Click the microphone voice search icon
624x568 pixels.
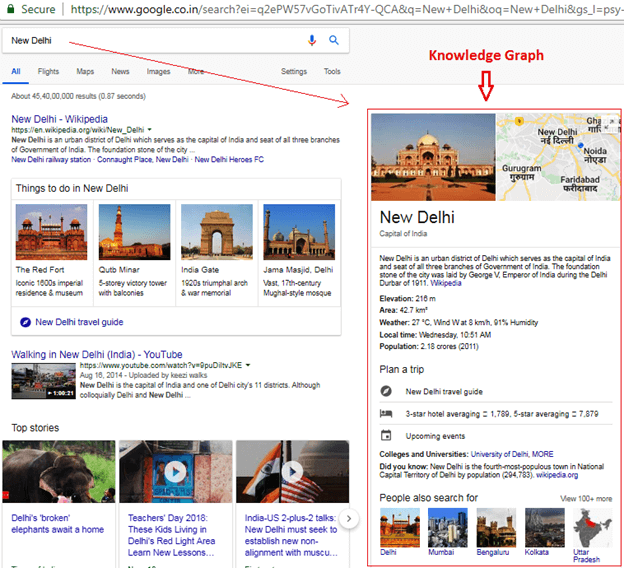tap(312, 41)
